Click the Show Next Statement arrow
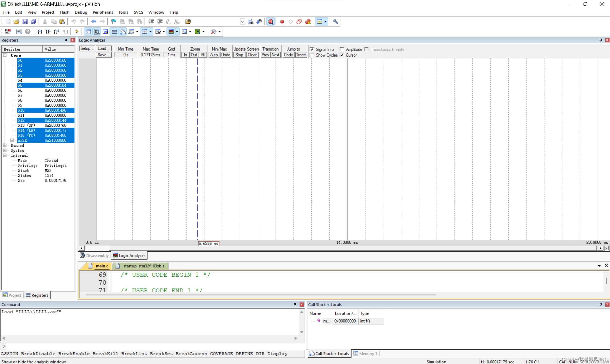The width and height of the screenshot is (610, 364). 77,32
